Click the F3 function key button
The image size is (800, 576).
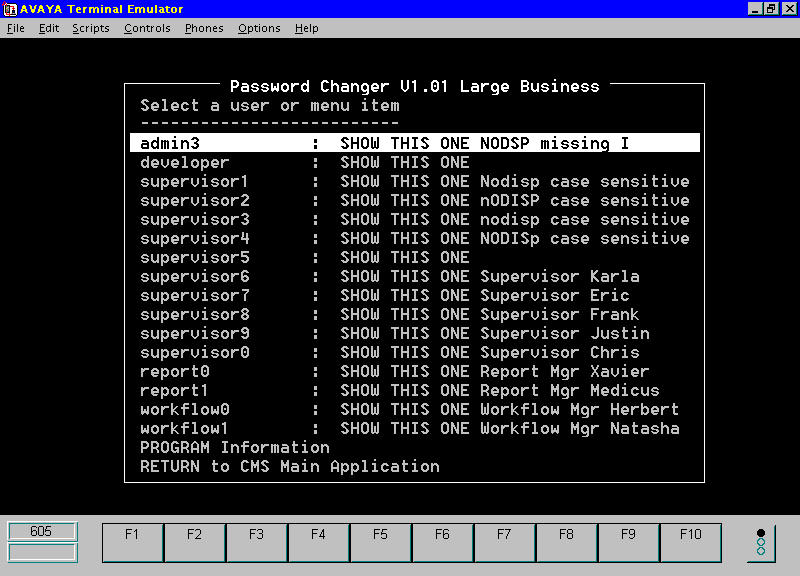(257, 542)
